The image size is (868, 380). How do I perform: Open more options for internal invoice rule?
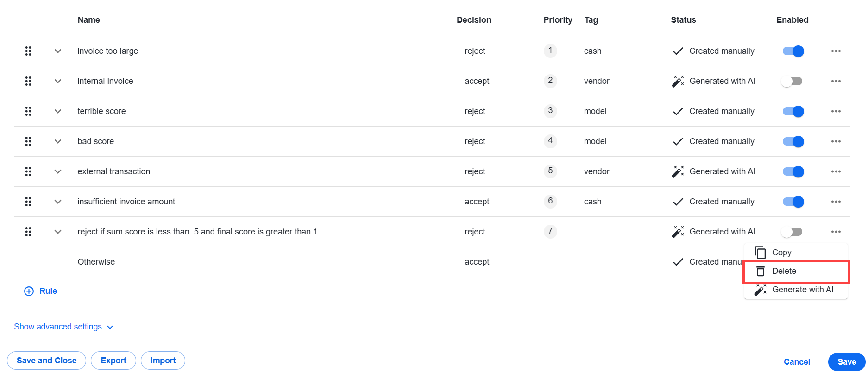pyautogui.click(x=836, y=81)
